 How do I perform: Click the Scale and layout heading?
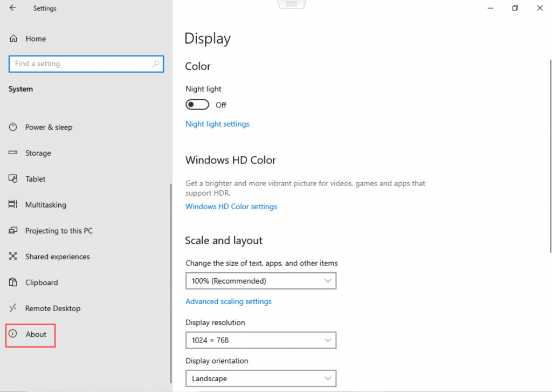[x=224, y=240]
